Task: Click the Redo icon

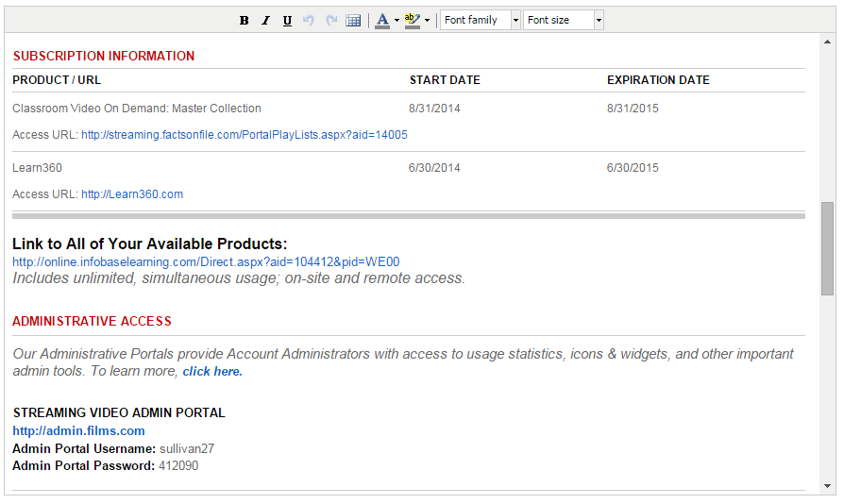Action: [x=331, y=21]
